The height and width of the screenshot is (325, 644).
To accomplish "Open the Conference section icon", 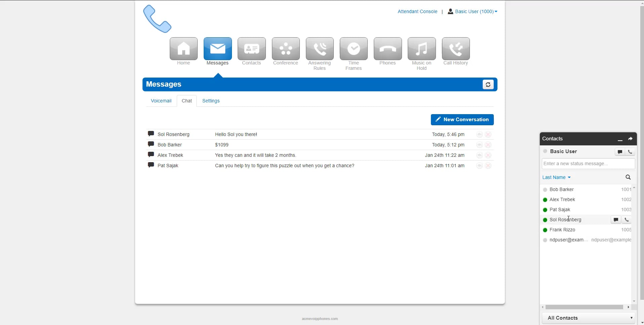I will point(286,49).
